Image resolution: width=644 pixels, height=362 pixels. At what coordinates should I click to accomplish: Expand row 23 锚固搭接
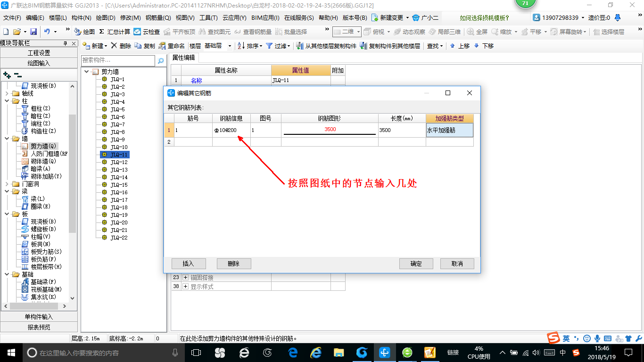[185, 278]
